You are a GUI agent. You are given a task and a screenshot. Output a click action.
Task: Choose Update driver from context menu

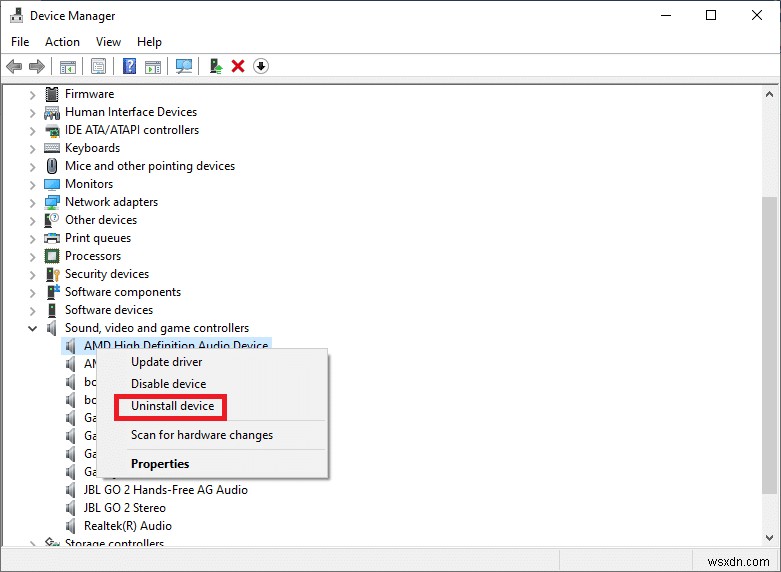pyautogui.click(x=213, y=362)
